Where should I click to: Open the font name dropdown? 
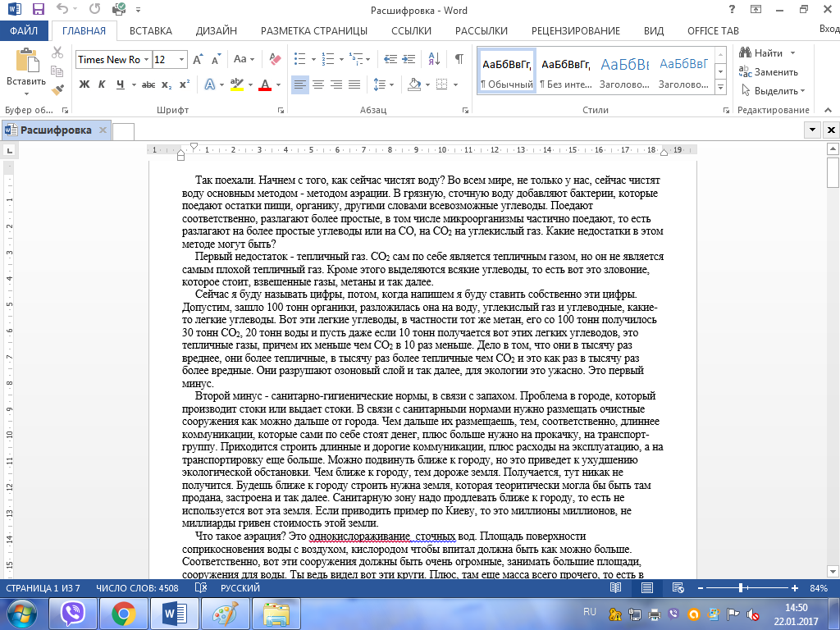click(x=146, y=59)
